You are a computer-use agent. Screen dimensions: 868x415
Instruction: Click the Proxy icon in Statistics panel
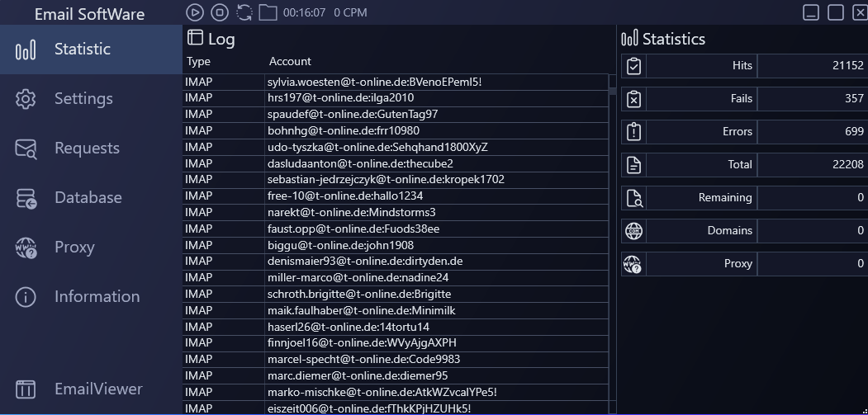[x=633, y=264]
